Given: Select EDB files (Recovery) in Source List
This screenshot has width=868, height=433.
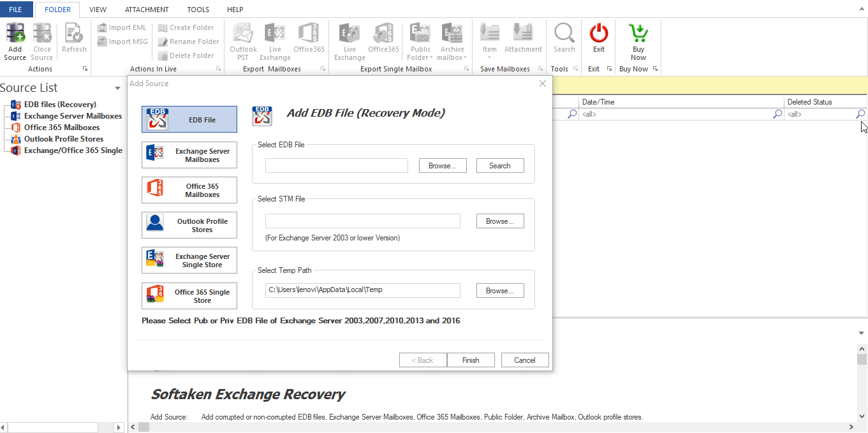Looking at the screenshot, I should [x=60, y=105].
